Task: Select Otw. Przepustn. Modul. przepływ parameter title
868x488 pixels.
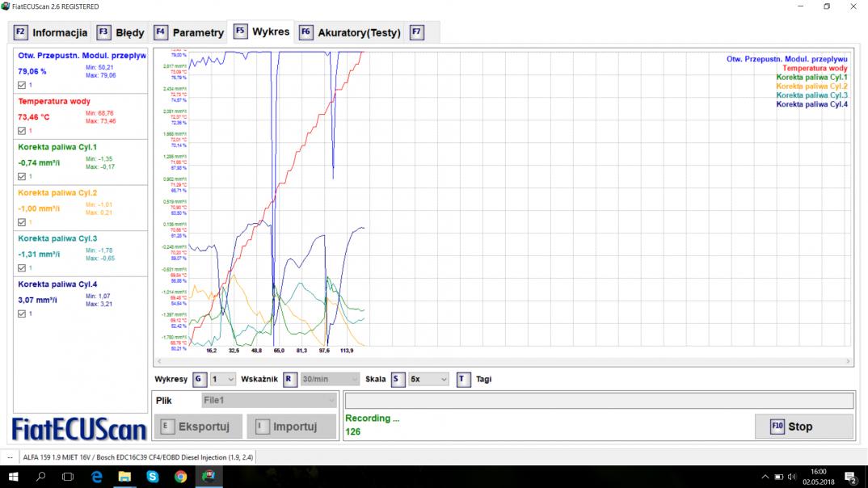Action: point(82,55)
